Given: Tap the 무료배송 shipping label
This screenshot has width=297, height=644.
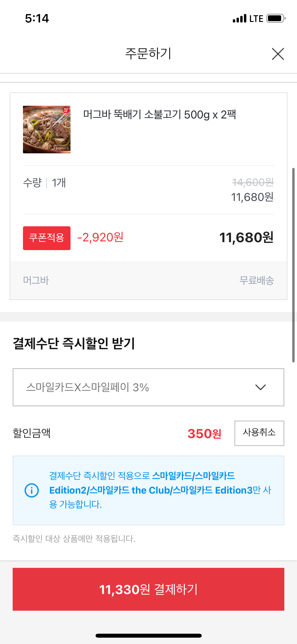Looking at the screenshot, I should pos(256,280).
